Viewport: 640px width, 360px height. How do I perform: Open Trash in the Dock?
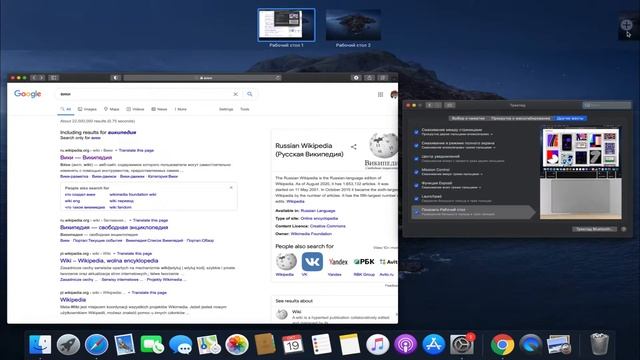tap(599, 344)
